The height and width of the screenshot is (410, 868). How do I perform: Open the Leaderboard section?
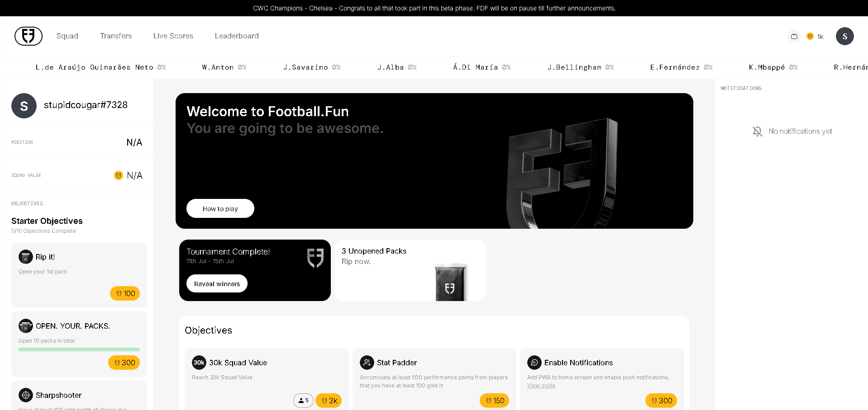(236, 36)
